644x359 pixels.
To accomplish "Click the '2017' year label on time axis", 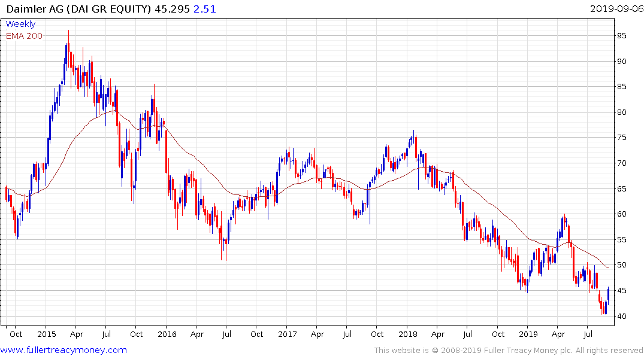I will click(x=287, y=334).
